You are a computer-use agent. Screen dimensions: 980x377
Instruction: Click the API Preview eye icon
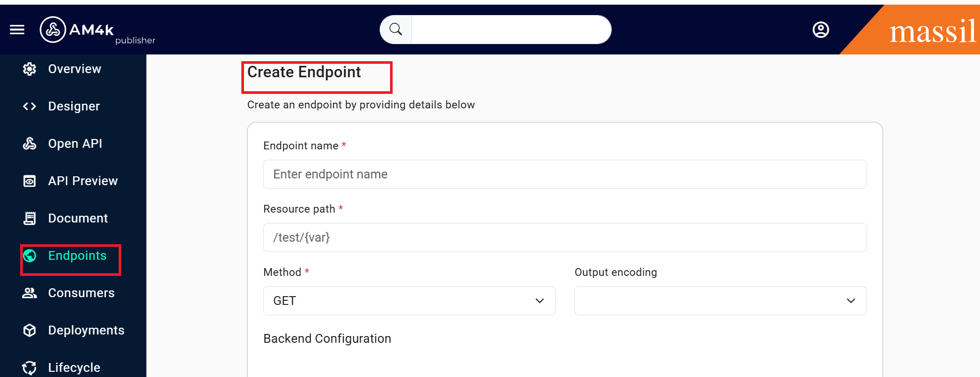[30, 181]
